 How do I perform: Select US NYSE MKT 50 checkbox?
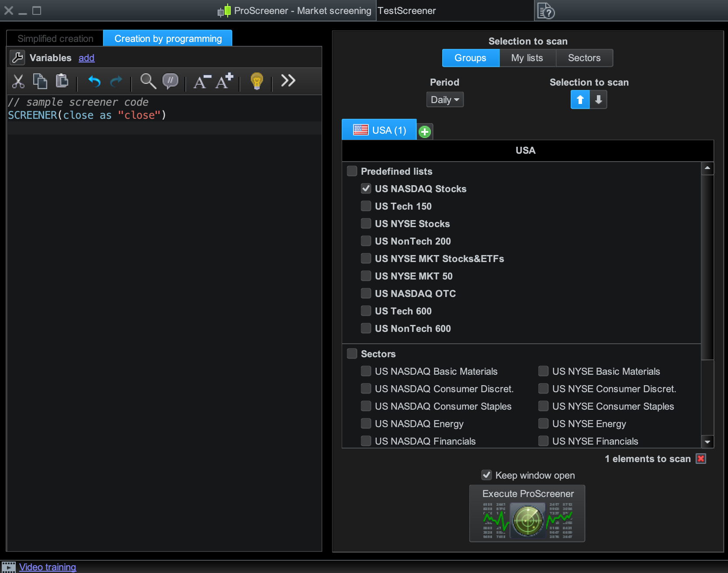(x=366, y=276)
